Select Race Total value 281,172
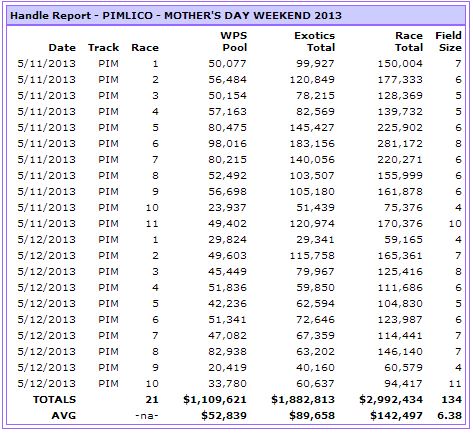Image resolution: width=473 pixels, height=433 pixels. coord(400,144)
